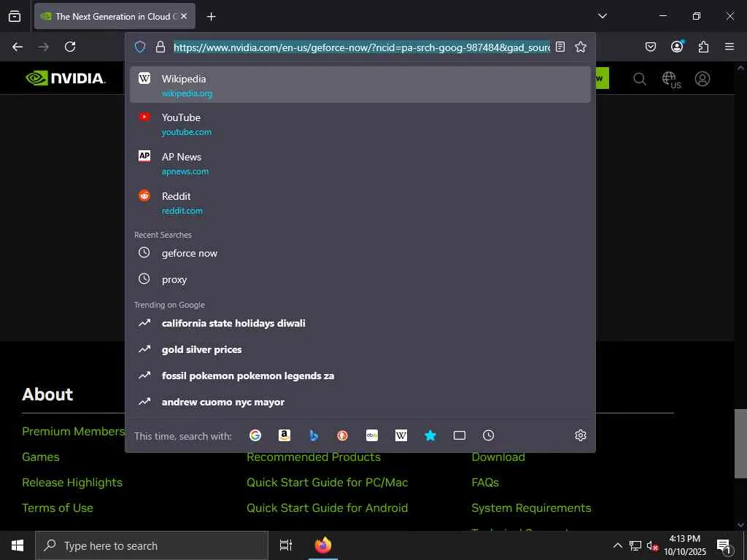Click taskbar Type here to search box

coord(152,545)
